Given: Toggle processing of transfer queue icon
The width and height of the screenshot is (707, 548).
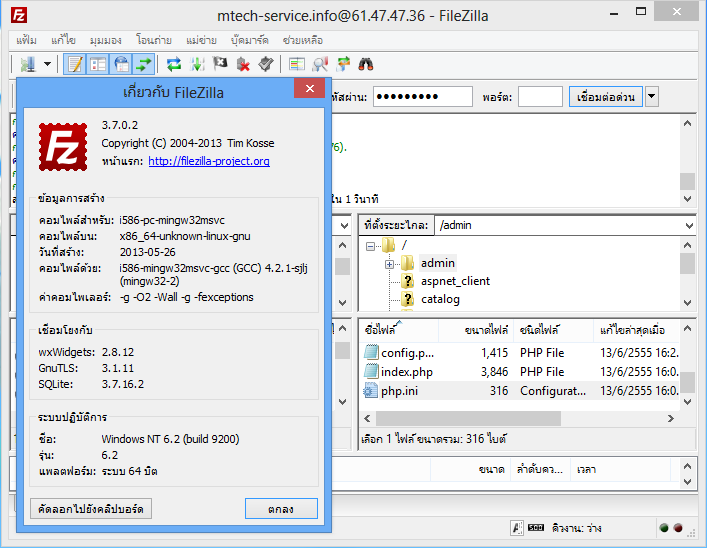Looking at the screenshot, I should tap(197, 64).
